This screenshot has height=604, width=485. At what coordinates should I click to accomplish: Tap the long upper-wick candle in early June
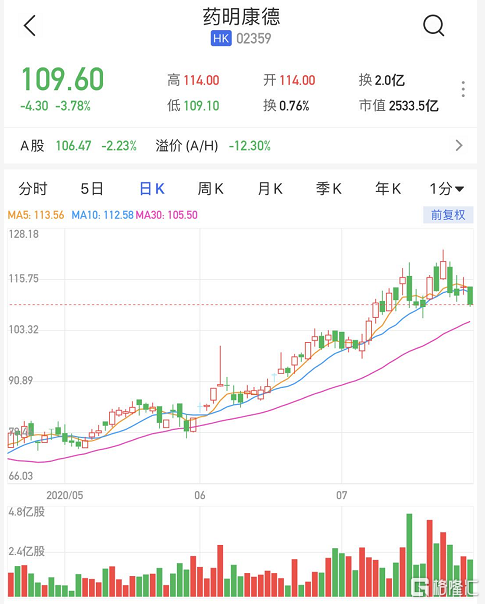tap(220, 366)
